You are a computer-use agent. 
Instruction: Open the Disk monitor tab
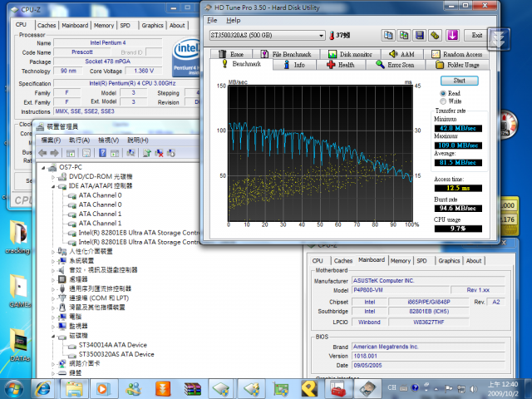coord(351,54)
